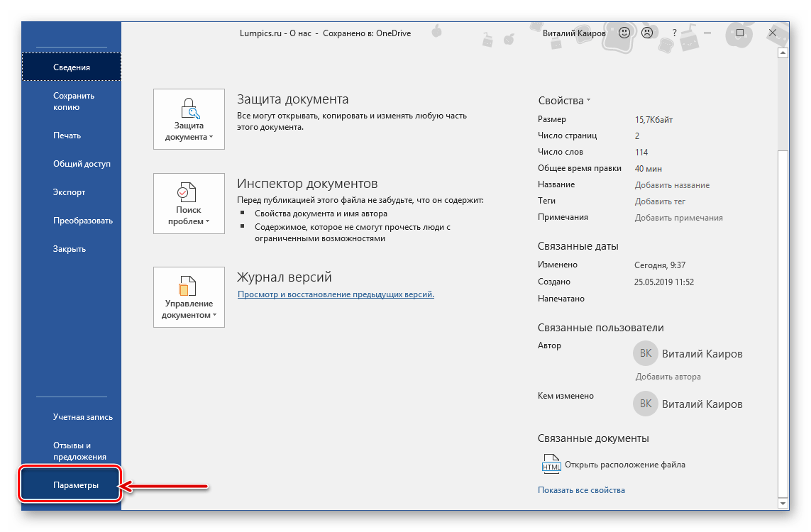This screenshot has height=532, width=811.
Task: Open the Защита документа dropdown button
Action: [189, 119]
